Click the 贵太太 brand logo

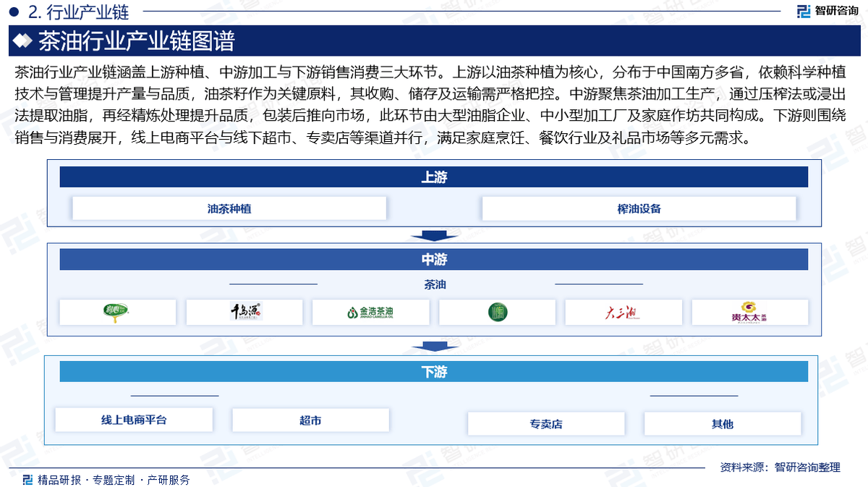(749, 312)
